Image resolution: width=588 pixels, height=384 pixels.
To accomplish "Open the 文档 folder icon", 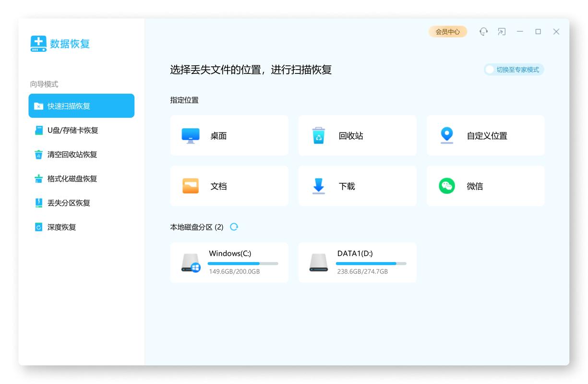I will 191,186.
